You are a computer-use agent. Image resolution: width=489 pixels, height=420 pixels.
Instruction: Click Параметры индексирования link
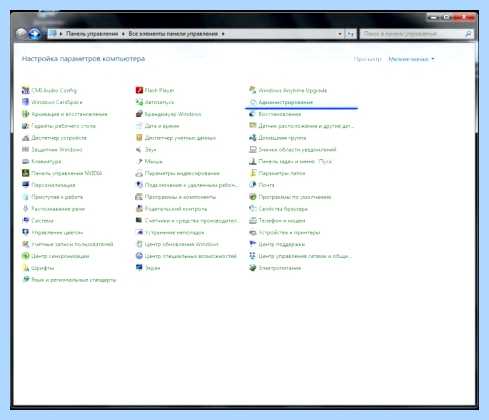[182, 173]
